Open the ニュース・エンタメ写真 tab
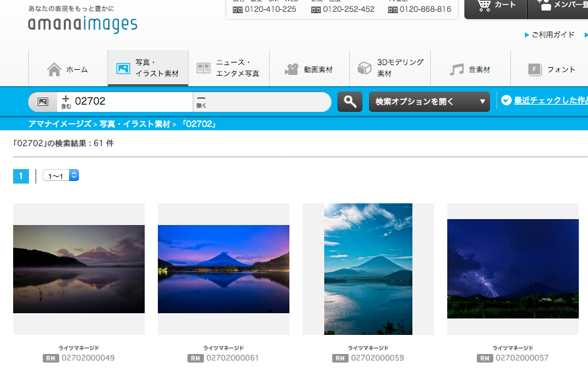This screenshot has height=379, width=588. click(228, 68)
